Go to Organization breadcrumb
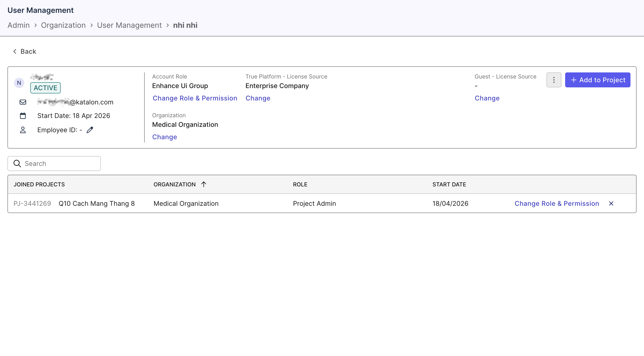This screenshot has height=356, width=644. tap(63, 25)
